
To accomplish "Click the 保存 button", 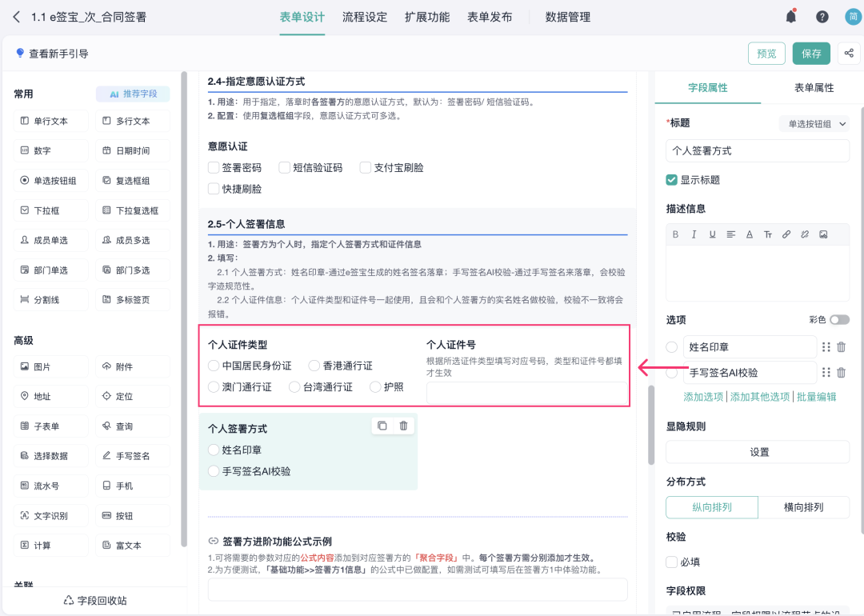I will click(811, 54).
